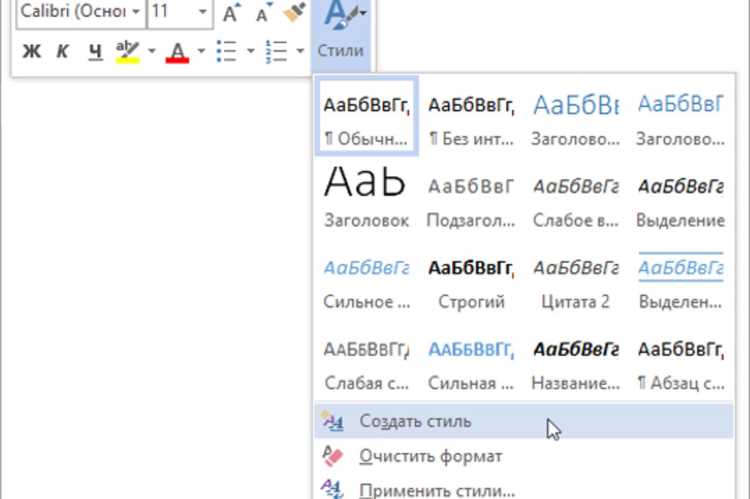This screenshot has height=499, width=750.
Task: Click the Создать стиль icon
Action: coord(332,421)
